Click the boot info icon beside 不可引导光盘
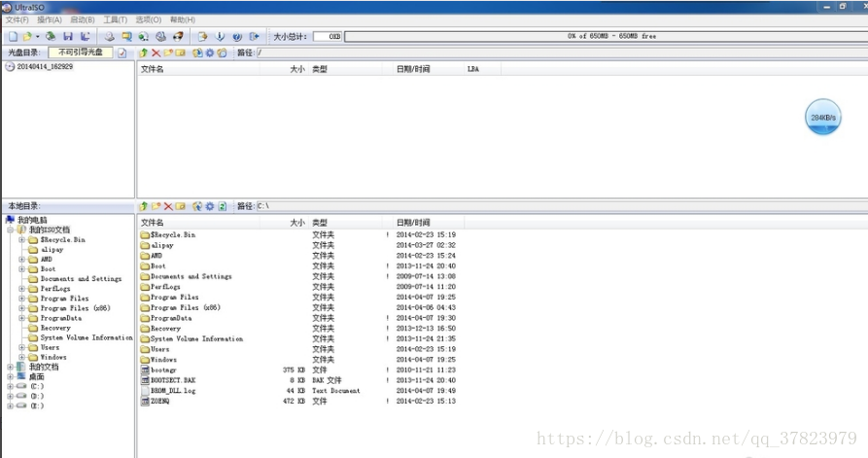 (x=122, y=53)
